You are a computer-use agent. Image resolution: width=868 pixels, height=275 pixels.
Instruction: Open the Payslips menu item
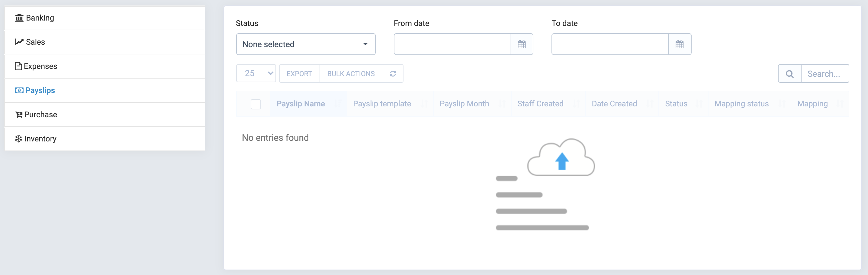(x=40, y=90)
